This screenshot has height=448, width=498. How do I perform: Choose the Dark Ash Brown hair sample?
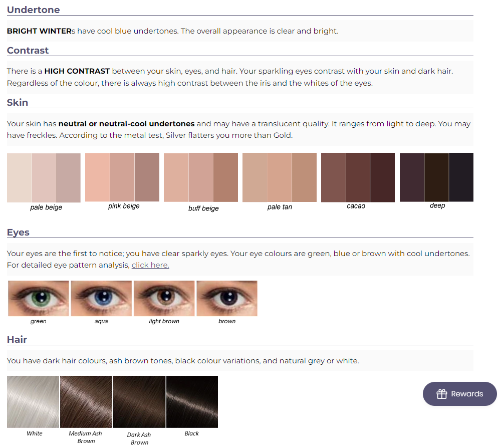pos(139,402)
